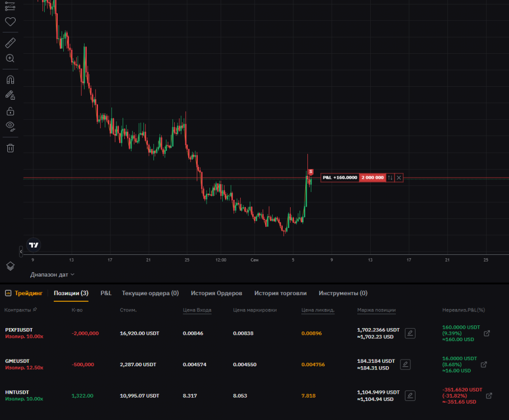Share the PIXFIUSDT position P&L

click(x=487, y=333)
